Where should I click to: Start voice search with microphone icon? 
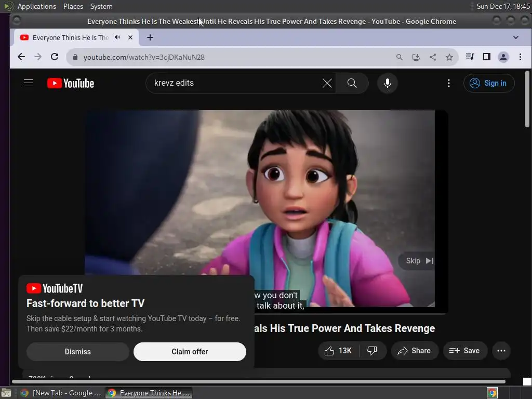pos(387,83)
